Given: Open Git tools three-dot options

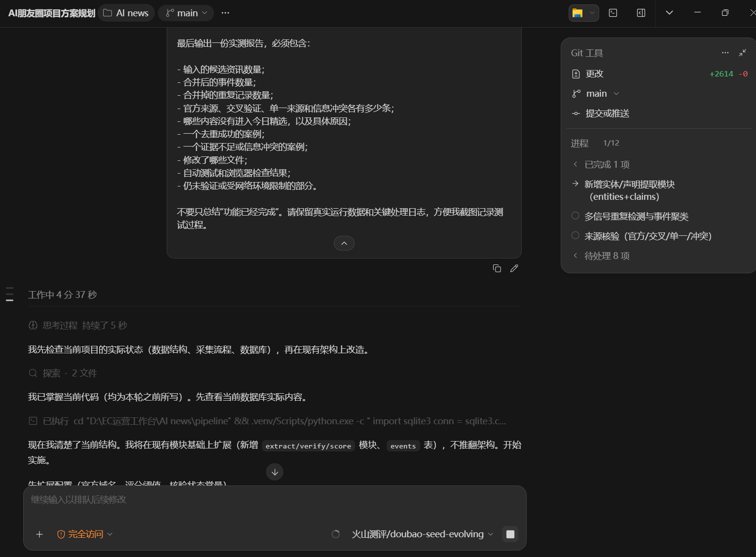Looking at the screenshot, I should [x=725, y=53].
